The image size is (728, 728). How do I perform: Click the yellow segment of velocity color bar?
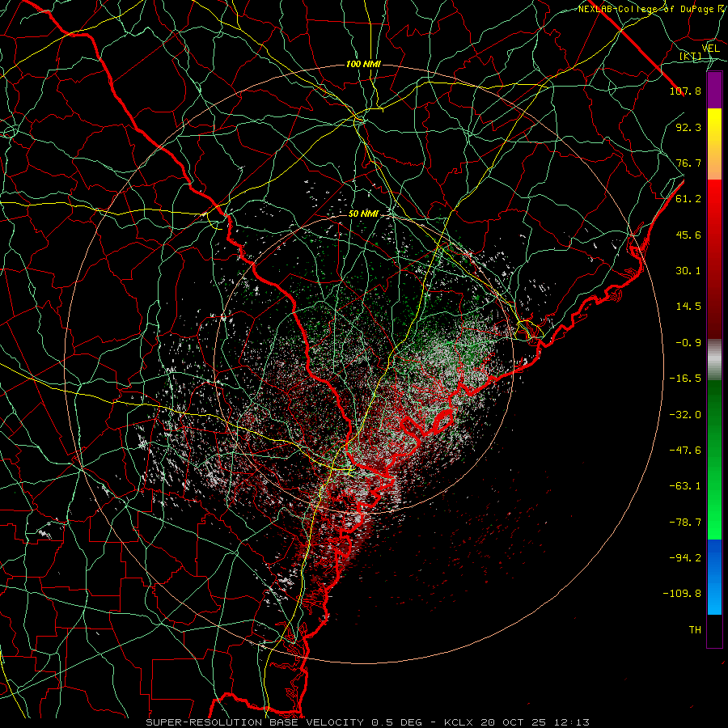[714, 144]
